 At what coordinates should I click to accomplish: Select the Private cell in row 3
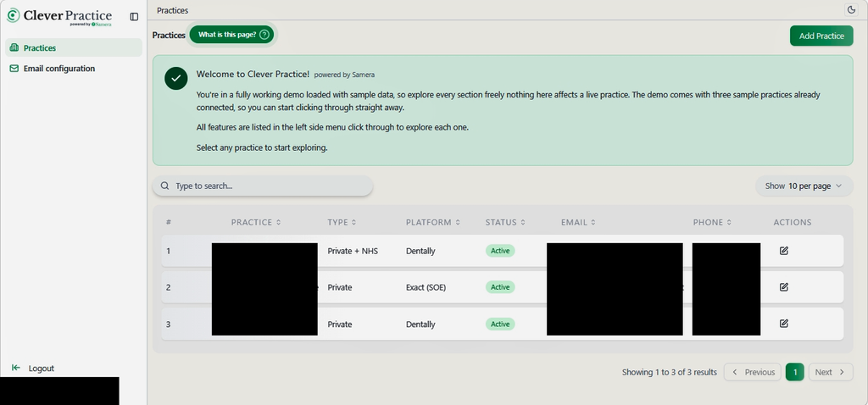339,325
